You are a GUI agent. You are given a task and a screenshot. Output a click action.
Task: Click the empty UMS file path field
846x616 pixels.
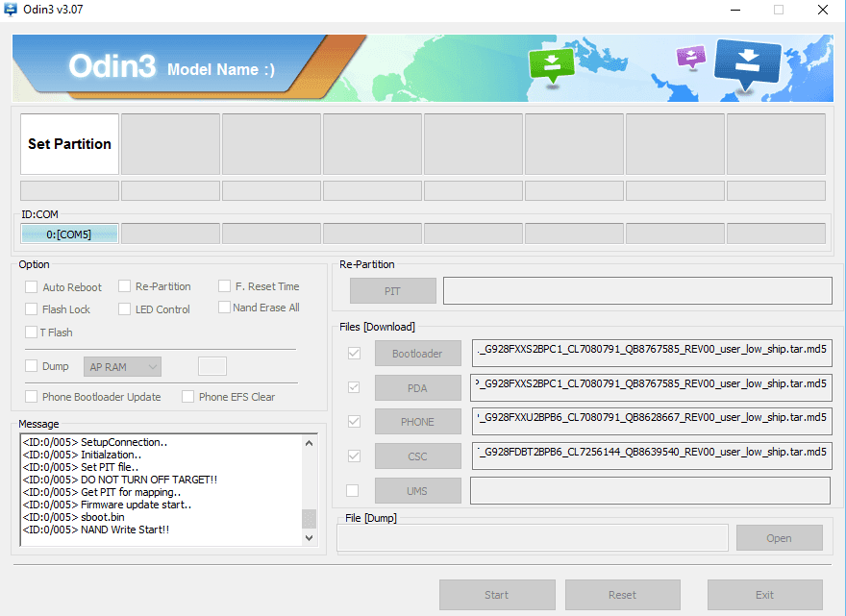tap(650, 490)
